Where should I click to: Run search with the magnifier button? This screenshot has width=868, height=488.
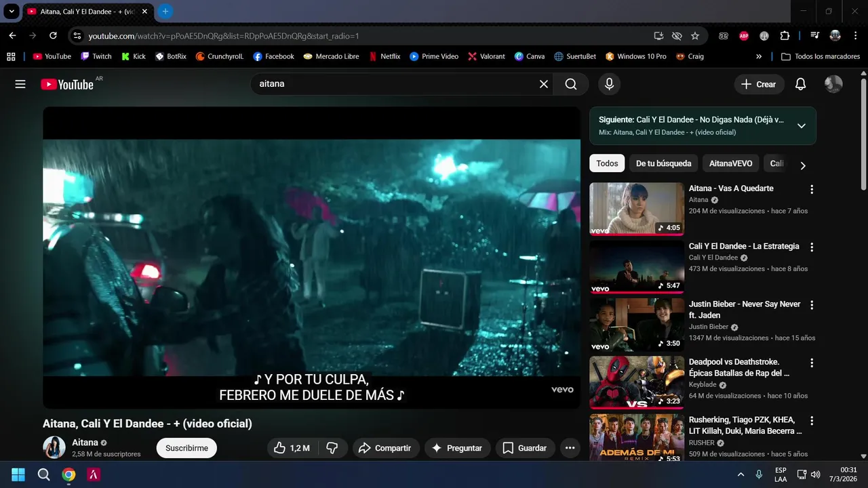[x=571, y=84]
